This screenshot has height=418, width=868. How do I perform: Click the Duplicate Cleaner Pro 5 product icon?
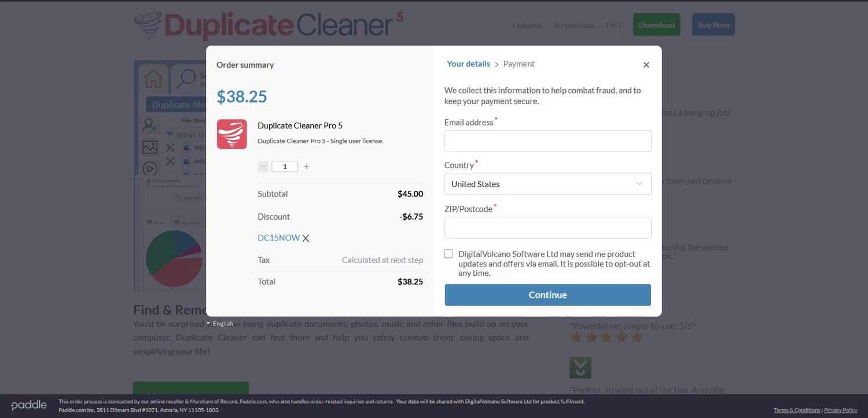[232, 134]
